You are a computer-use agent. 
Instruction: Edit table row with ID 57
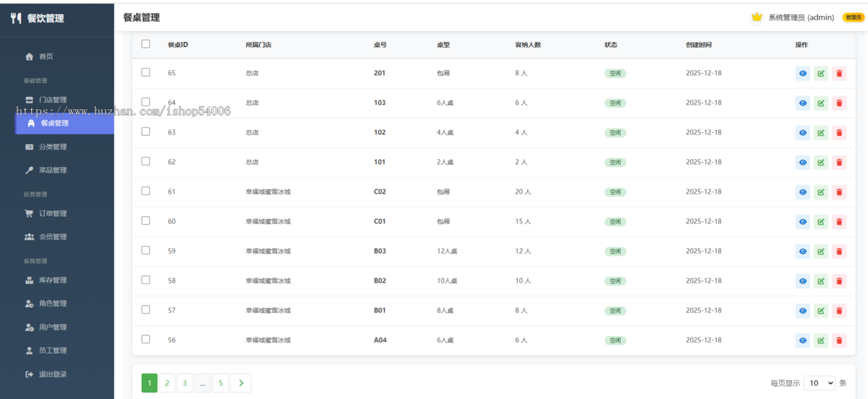point(821,310)
